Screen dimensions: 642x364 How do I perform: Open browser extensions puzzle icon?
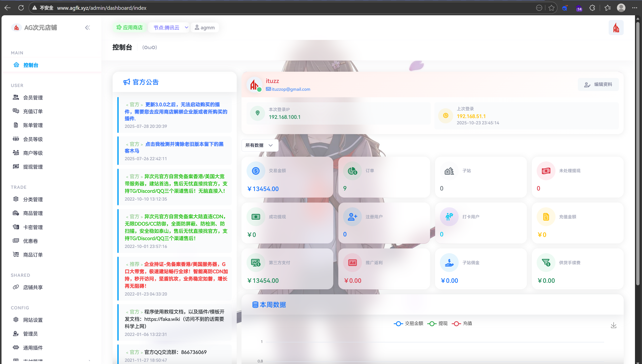point(592,8)
